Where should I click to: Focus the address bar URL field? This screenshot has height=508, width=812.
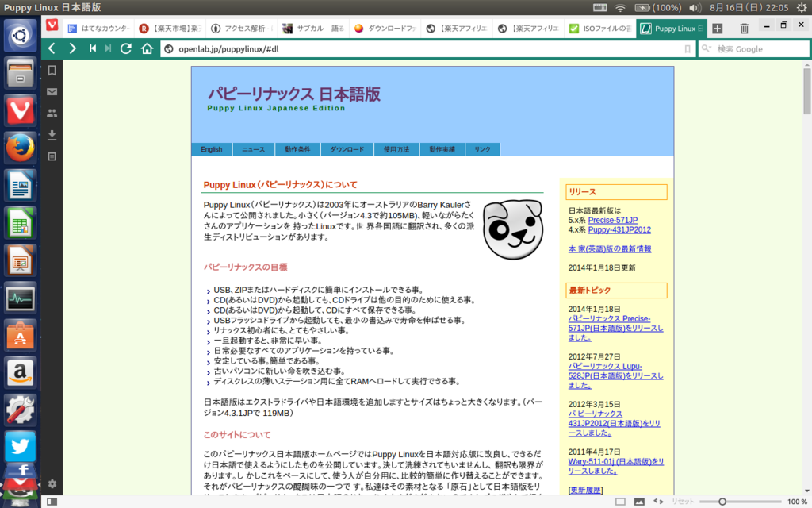[x=427, y=49]
